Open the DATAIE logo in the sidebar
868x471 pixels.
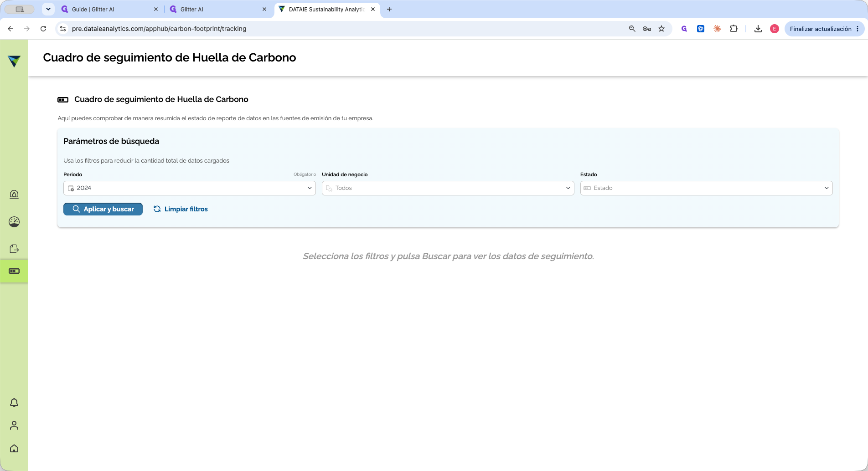pos(14,61)
